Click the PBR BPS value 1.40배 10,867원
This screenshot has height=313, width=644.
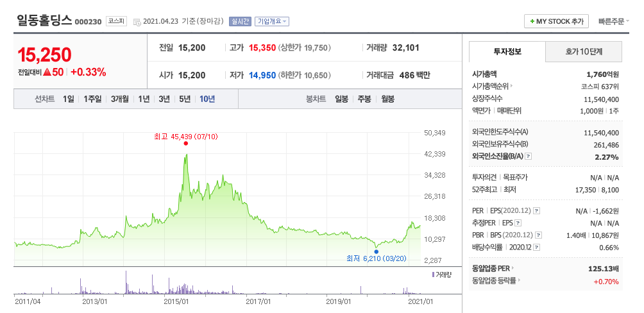593,235
